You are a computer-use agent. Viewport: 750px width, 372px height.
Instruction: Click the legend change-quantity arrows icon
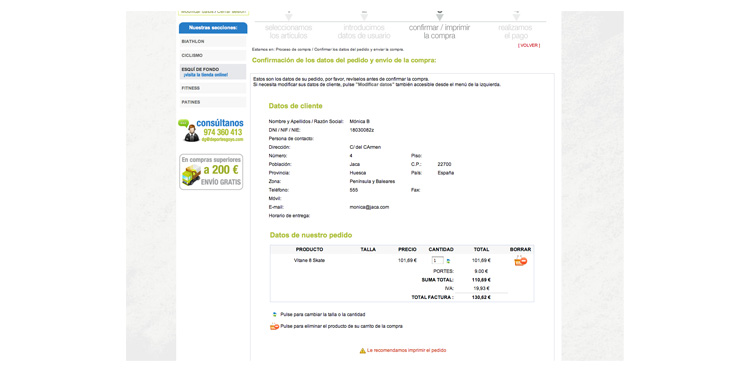pos(275,315)
